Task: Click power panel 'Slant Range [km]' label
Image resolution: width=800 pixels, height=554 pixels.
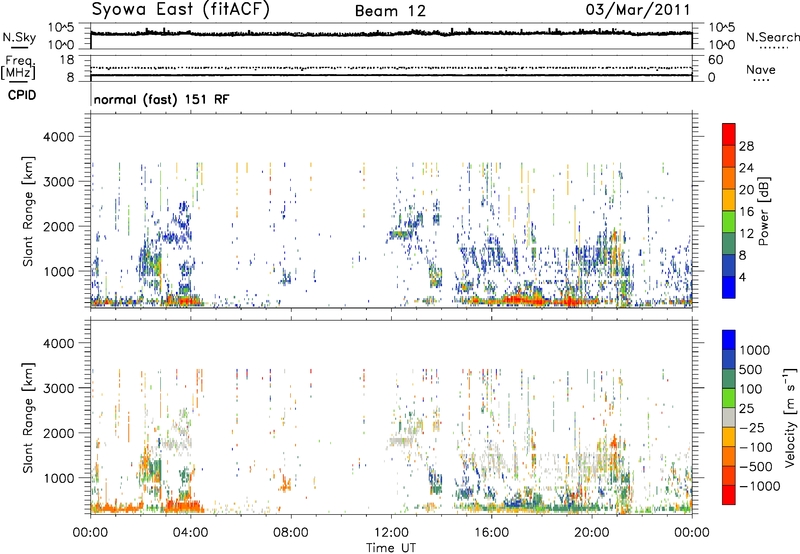Action: coord(28,211)
